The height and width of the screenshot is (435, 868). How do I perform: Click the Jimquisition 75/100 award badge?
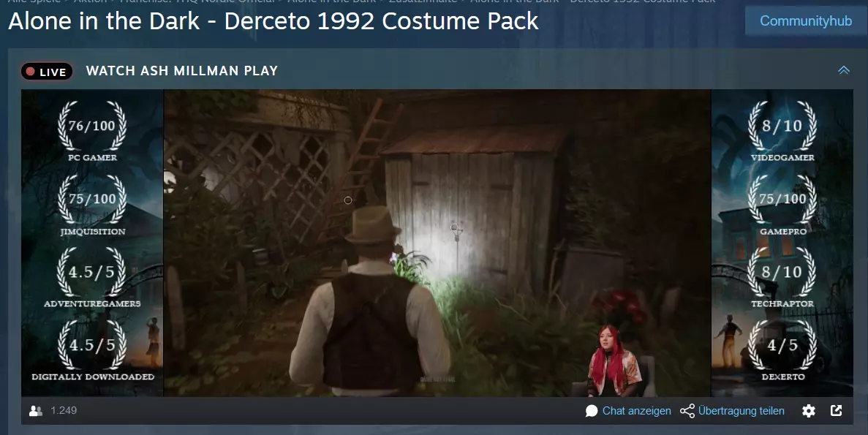(92, 205)
